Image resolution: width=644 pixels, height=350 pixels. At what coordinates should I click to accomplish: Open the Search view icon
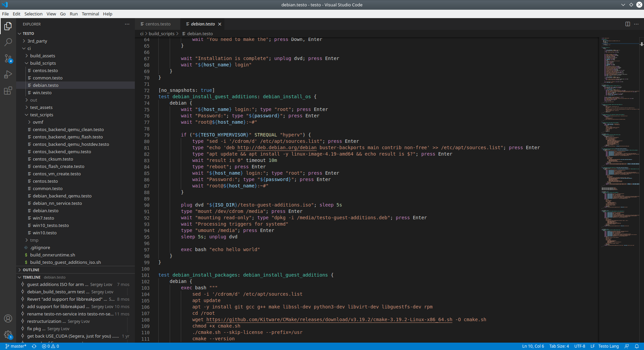(8, 42)
